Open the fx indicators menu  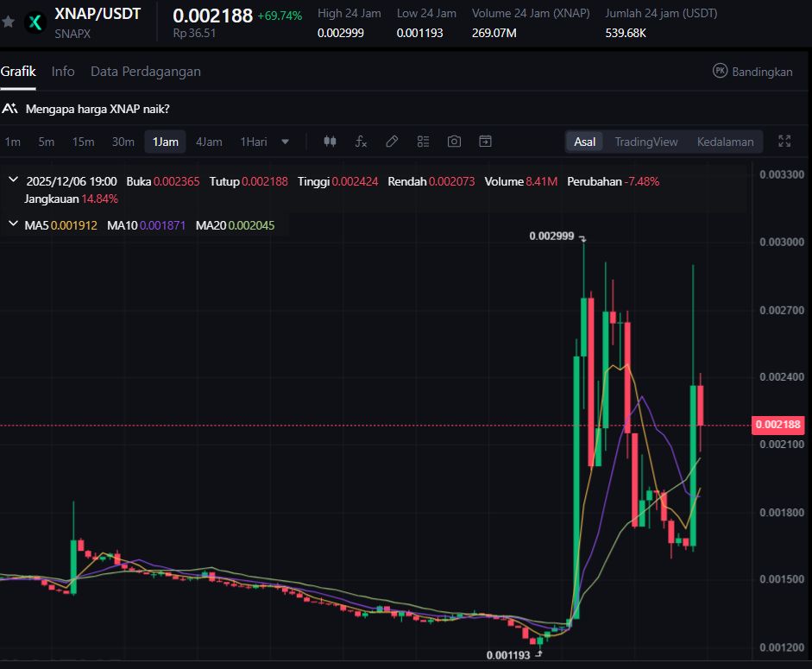pos(361,142)
